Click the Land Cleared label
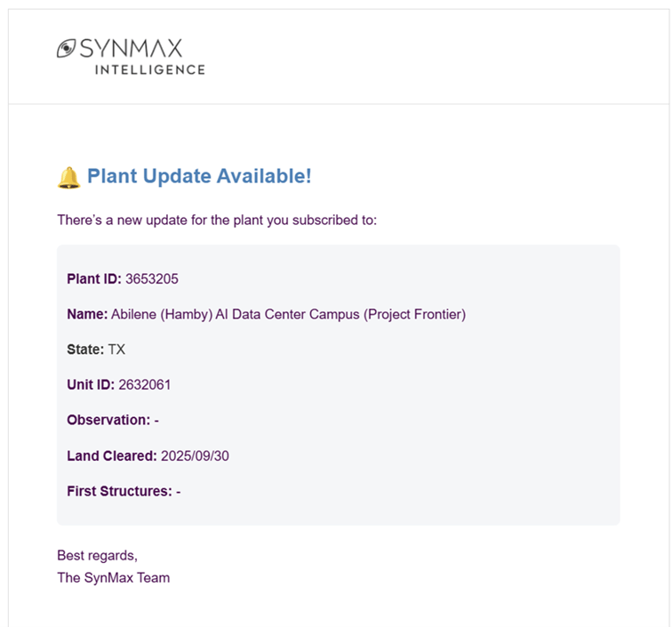This screenshot has width=672, height=627. coord(112,455)
